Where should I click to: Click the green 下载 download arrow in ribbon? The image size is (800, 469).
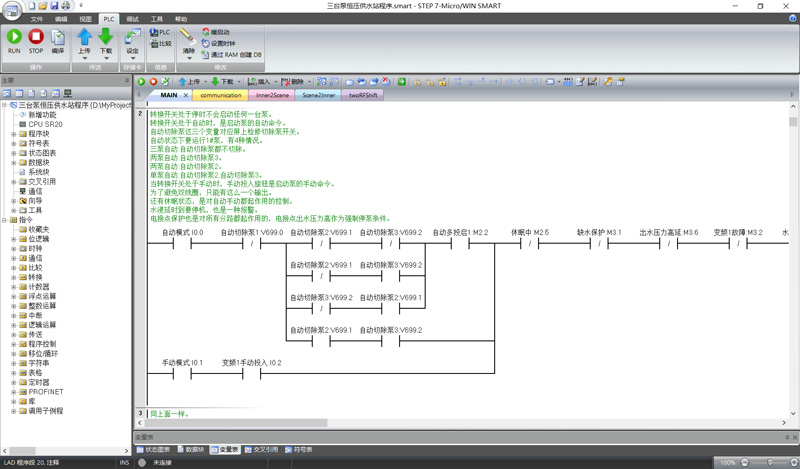tap(106, 37)
